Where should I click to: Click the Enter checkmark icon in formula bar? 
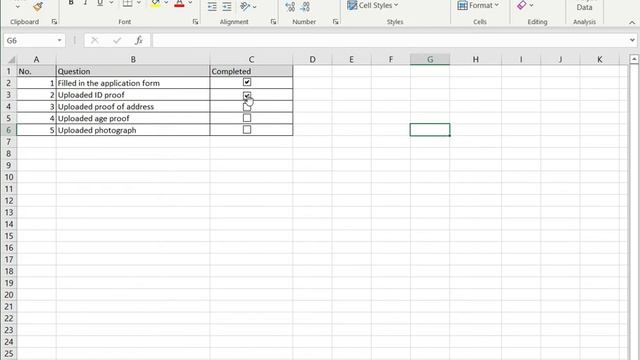117,40
